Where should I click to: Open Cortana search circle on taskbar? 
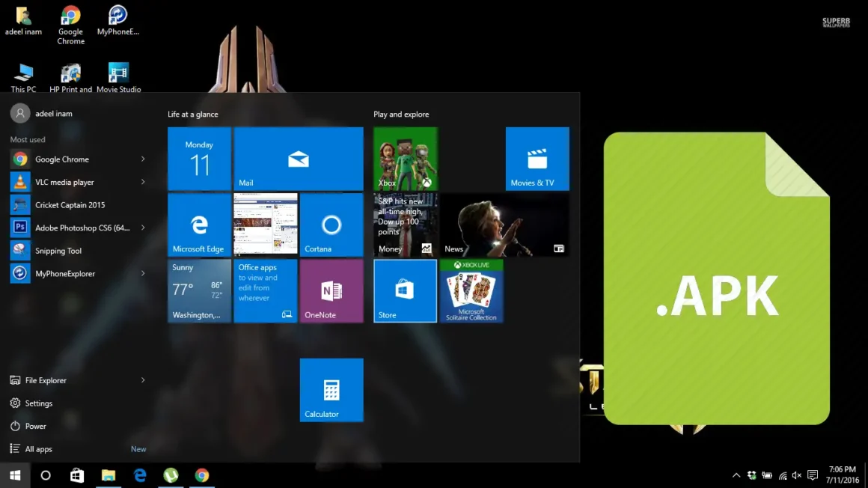pos(46,475)
